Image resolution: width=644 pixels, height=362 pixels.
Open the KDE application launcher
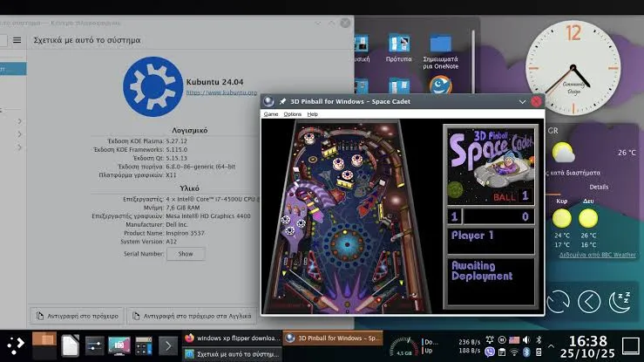point(16,346)
